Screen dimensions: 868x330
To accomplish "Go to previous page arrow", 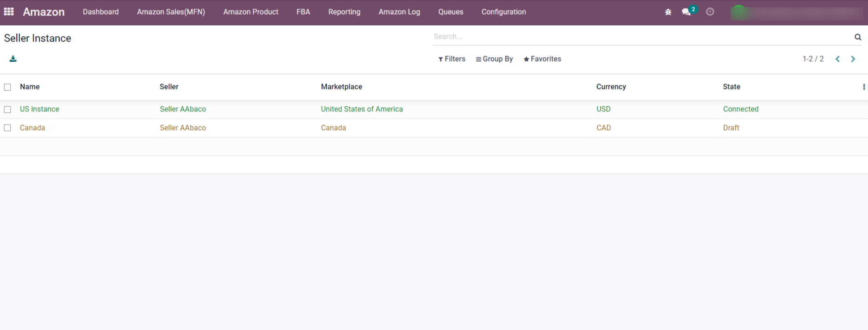I will pyautogui.click(x=837, y=59).
